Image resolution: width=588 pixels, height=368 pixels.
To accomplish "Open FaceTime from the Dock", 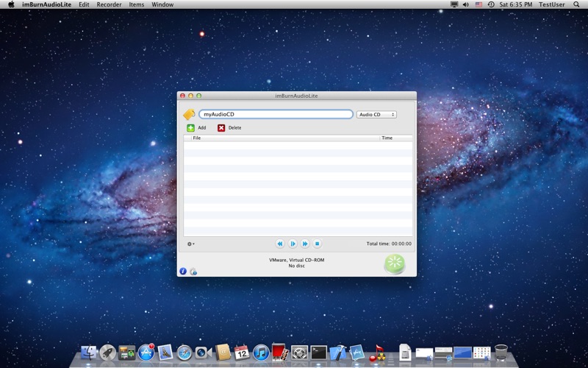I will pyautogui.click(x=204, y=353).
